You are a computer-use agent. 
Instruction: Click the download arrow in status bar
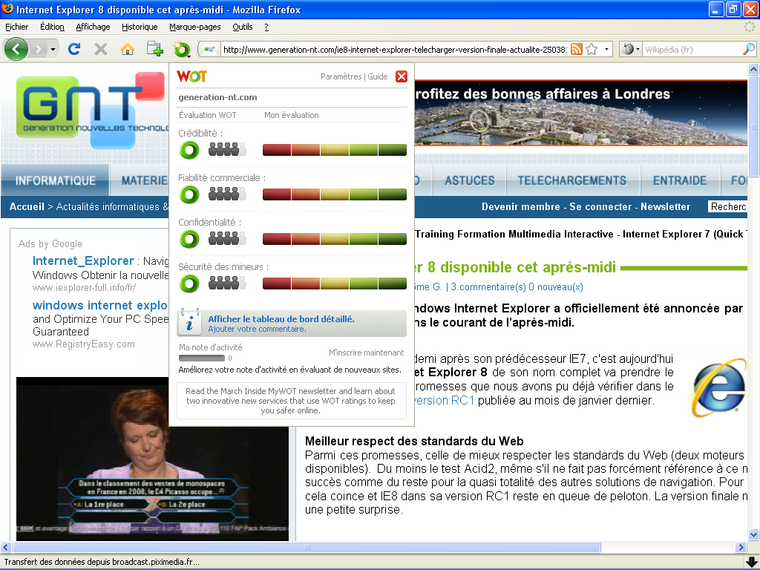pyautogui.click(x=751, y=563)
